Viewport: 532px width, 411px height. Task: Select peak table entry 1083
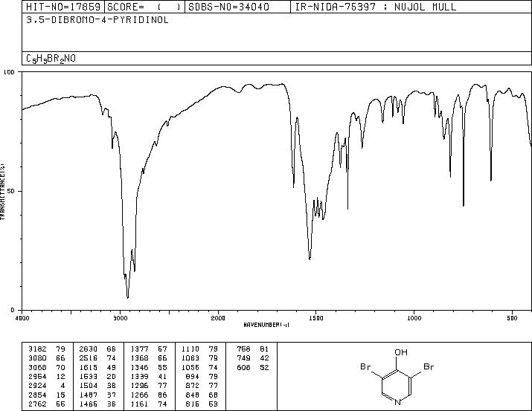coord(199,358)
